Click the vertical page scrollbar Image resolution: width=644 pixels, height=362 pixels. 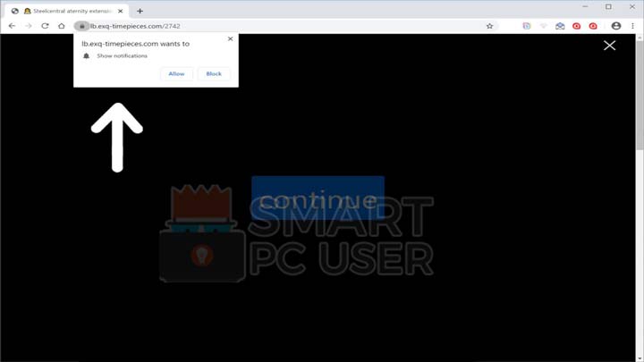pos(640,95)
